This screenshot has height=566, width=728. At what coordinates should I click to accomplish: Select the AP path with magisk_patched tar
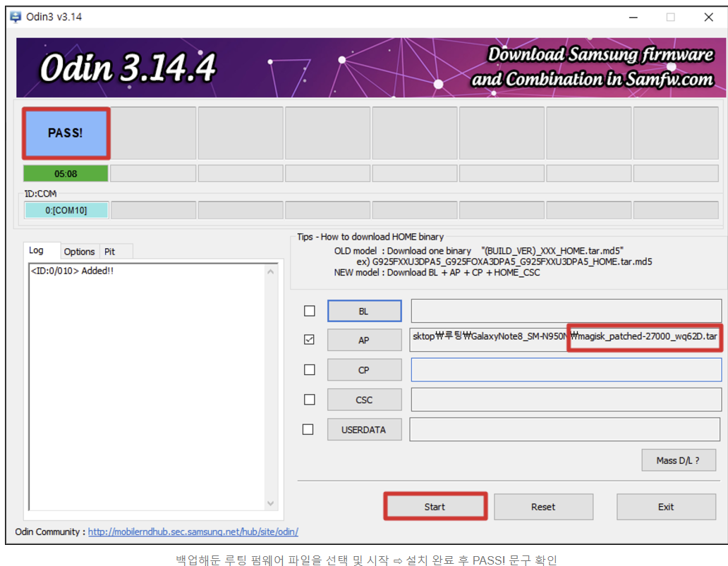coord(566,339)
